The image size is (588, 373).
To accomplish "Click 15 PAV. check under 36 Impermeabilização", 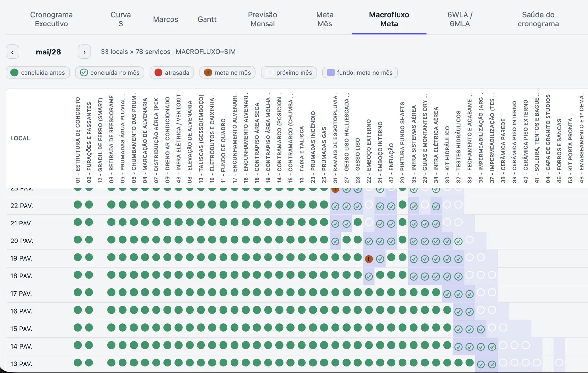I will 481,329.
